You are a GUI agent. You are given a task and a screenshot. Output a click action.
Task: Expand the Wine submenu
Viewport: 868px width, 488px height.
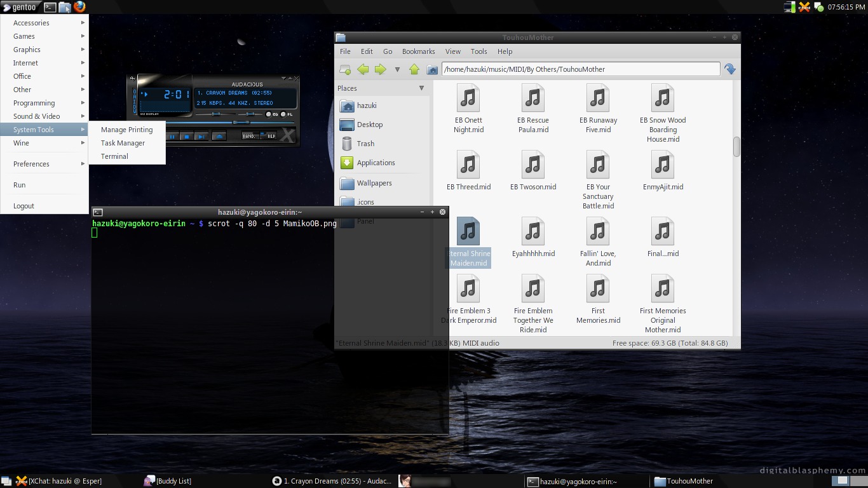(x=44, y=143)
